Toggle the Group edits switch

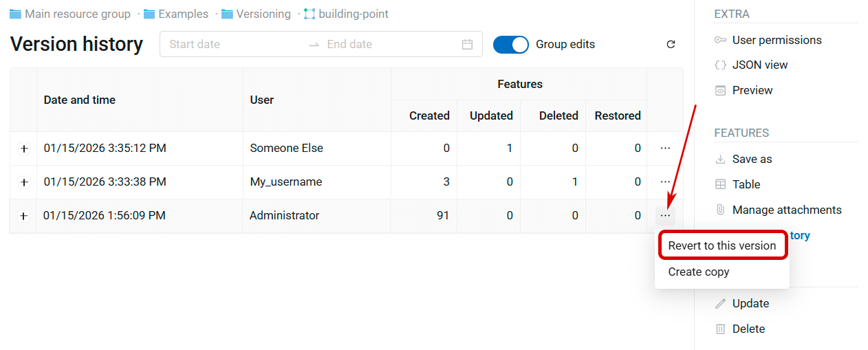tap(510, 45)
